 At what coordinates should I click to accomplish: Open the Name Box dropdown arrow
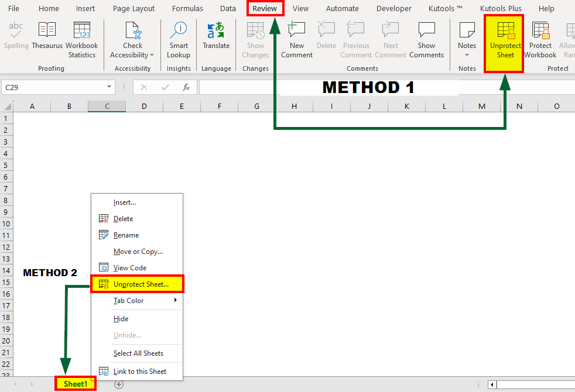pyautogui.click(x=109, y=87)
